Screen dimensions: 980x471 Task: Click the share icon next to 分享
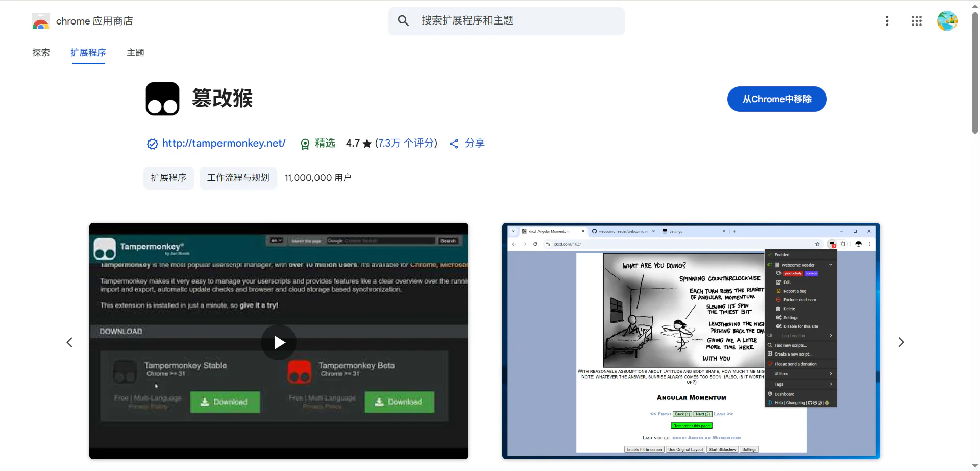pyautogui.click(x=454, y=144)
